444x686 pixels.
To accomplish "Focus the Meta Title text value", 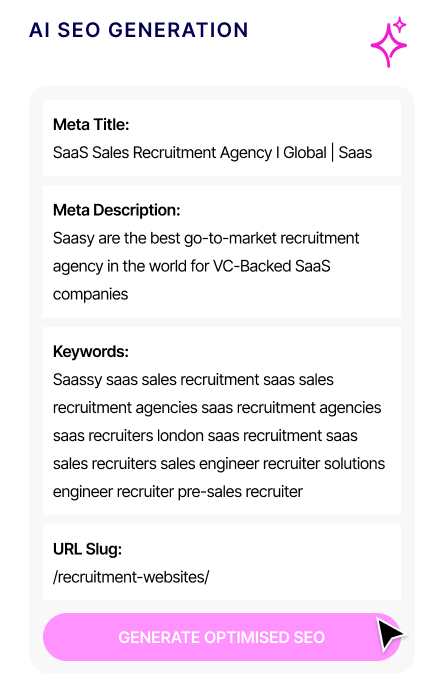I will click(x=213, y=153).
